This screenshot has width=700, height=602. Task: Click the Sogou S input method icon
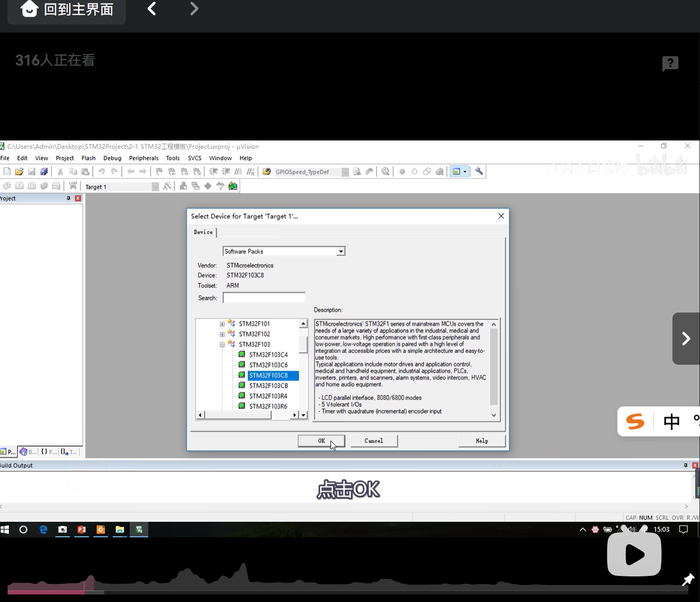point(635,421)
